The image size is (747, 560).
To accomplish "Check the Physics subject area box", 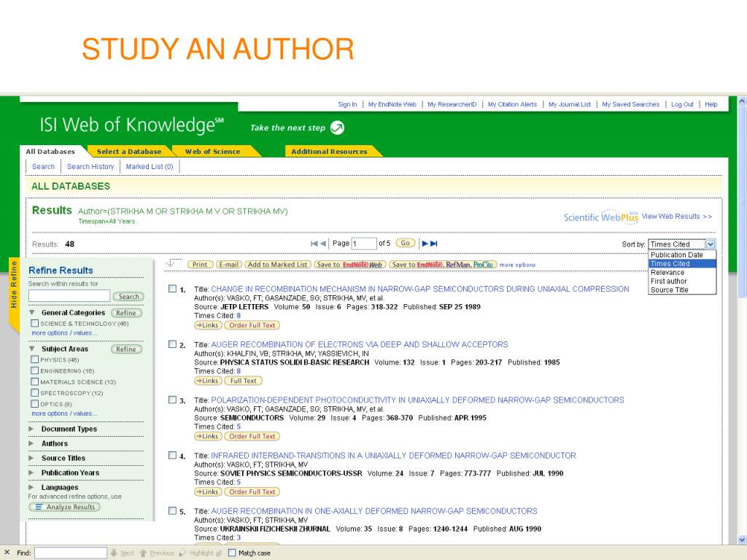I will [x=34, y=359].
